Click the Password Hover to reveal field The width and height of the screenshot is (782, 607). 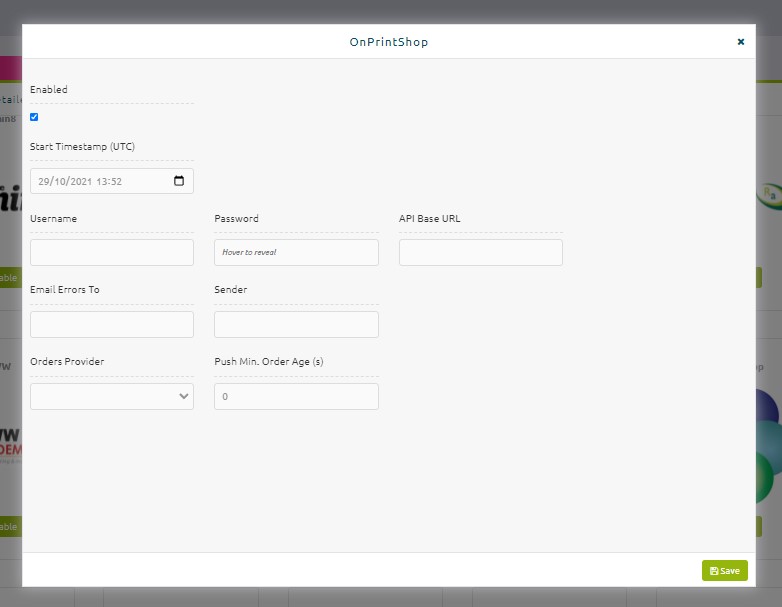tap(296, 252)
